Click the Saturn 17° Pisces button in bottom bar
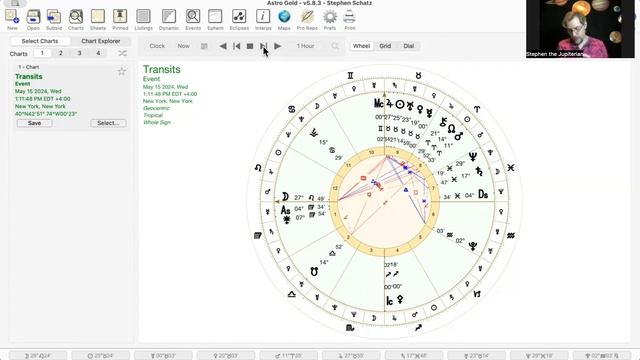Image resolution: width=640 pixels, height=360 pixels. (x=414, y=356)
